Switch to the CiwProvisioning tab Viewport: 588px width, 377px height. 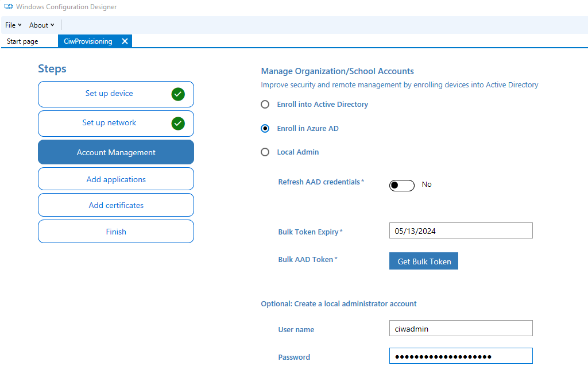tap(88, 41)
